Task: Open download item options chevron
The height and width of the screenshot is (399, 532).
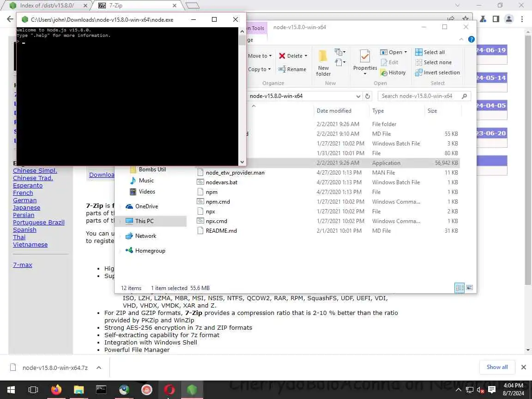Action: point(99,368)
